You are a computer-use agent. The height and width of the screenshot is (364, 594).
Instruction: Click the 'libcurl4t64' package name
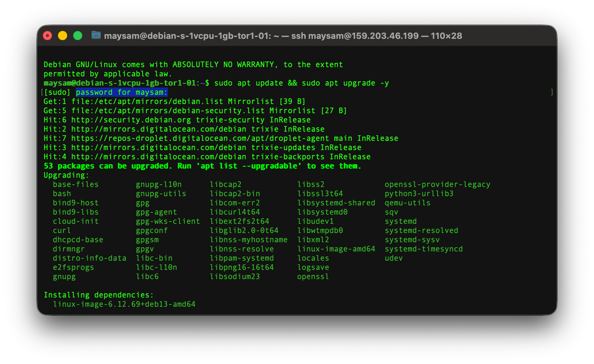coord(235,212)
